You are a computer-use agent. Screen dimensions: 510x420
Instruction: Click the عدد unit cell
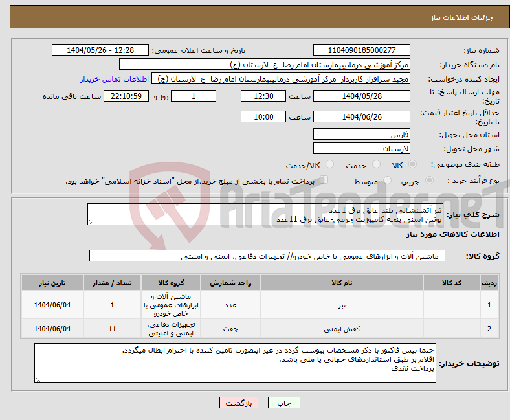click(x=230, y=305)
